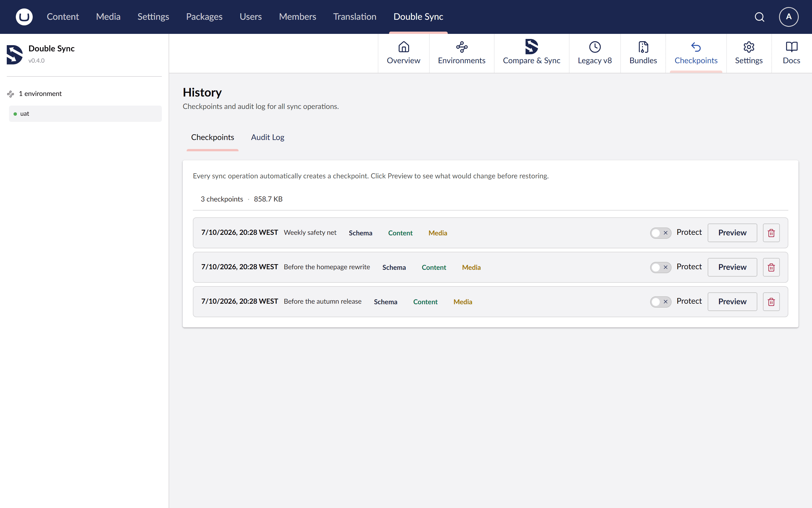This screenshot has height=508, width=812.
Task: Click the '3 checkpoints' count text
Action: pos(222,199)
